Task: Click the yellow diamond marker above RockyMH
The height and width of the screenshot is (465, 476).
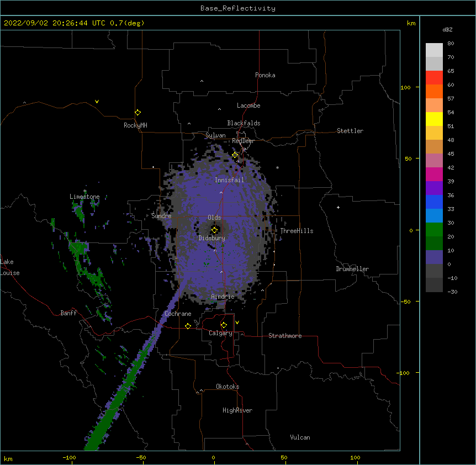Action: coord(137,113)
